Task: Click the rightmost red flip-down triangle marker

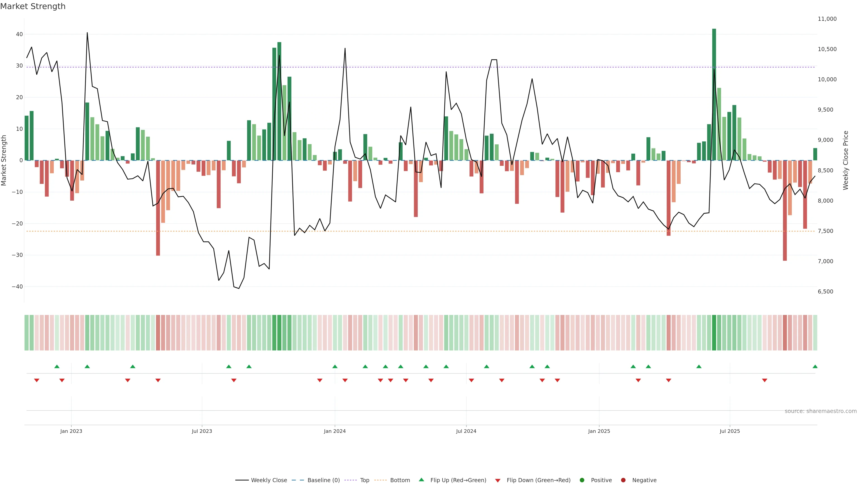Action: pyautogui.click(x=764, y=380)
